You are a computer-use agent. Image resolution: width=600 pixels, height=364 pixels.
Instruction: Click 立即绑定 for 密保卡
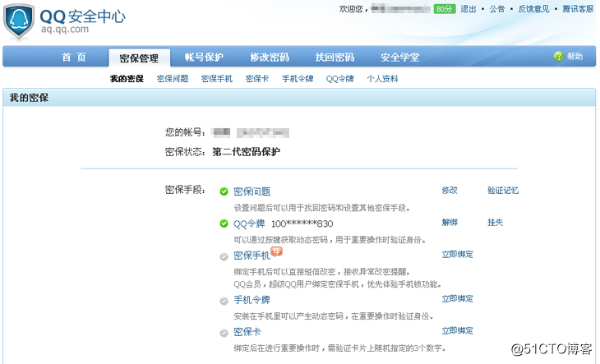(x=457, y=331)
